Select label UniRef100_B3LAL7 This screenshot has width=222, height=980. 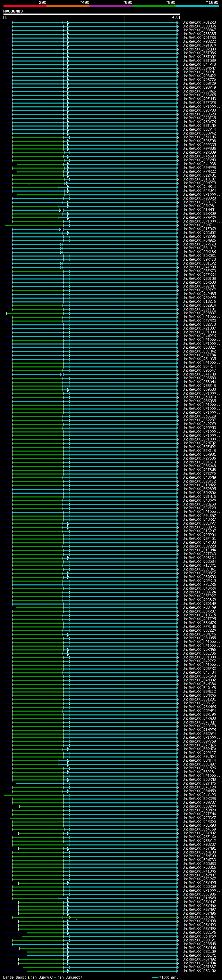199,248
